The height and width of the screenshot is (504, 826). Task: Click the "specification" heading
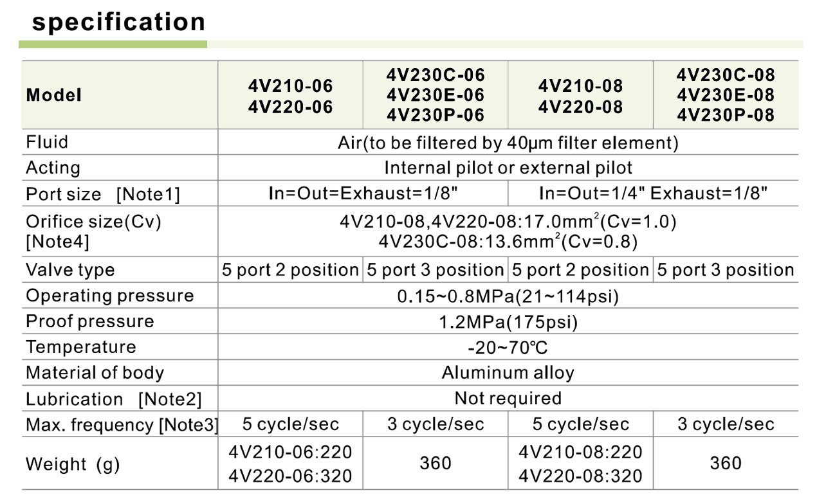118,22
